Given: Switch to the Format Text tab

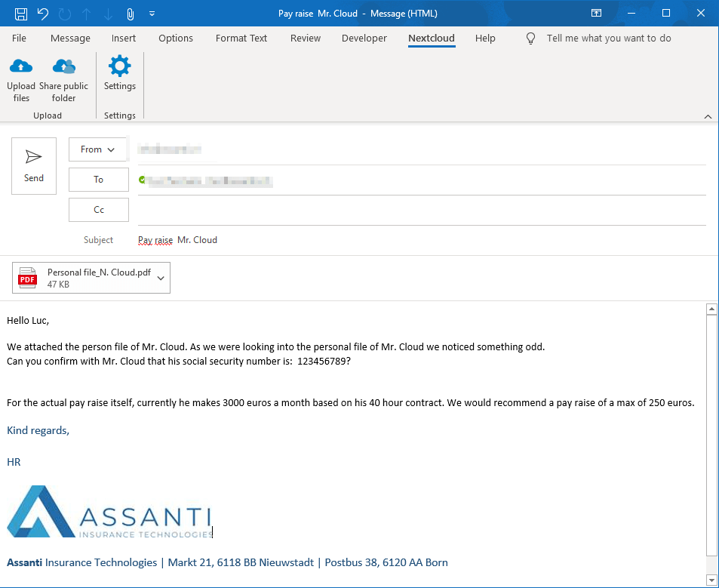Looking at the screenshot, I should [241, 38].
